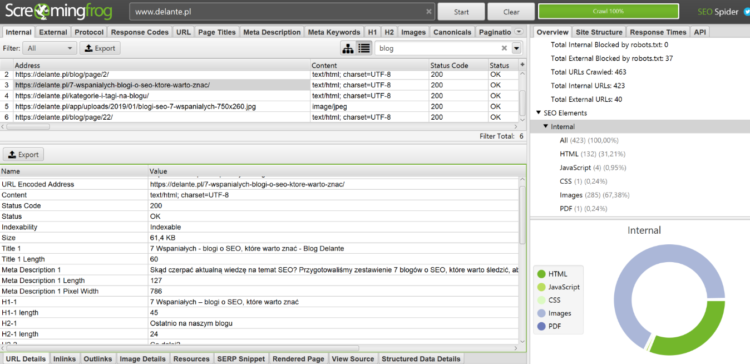Open search options dropdown arrow

517,48
